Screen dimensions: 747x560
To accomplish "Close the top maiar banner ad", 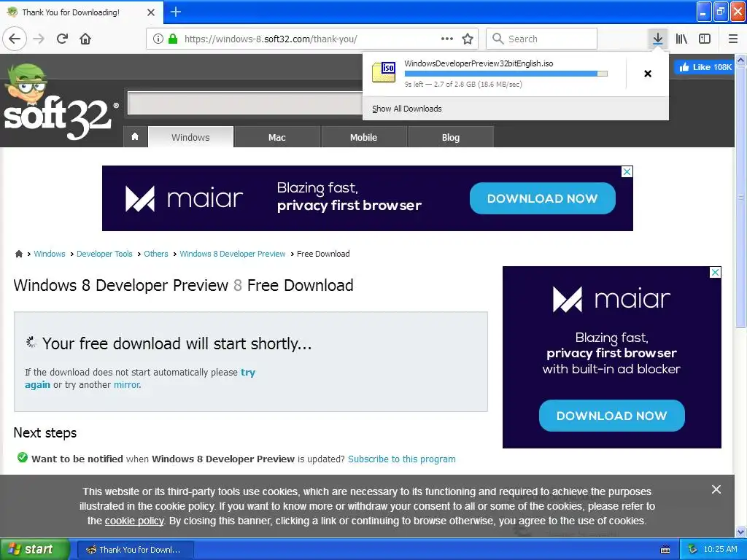I will [x=627, y=171].
